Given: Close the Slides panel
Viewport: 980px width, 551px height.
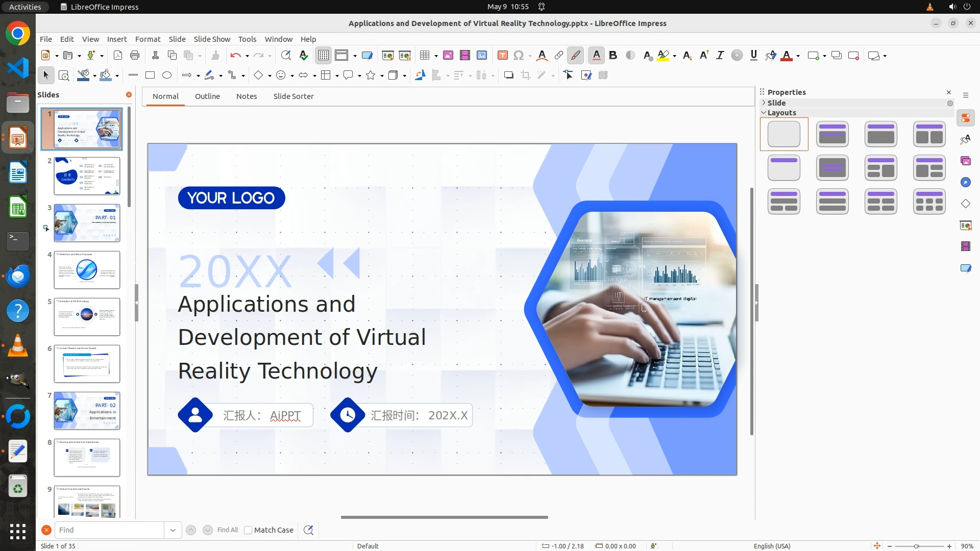Looking at the screenshot, I should tap(129, 95).
